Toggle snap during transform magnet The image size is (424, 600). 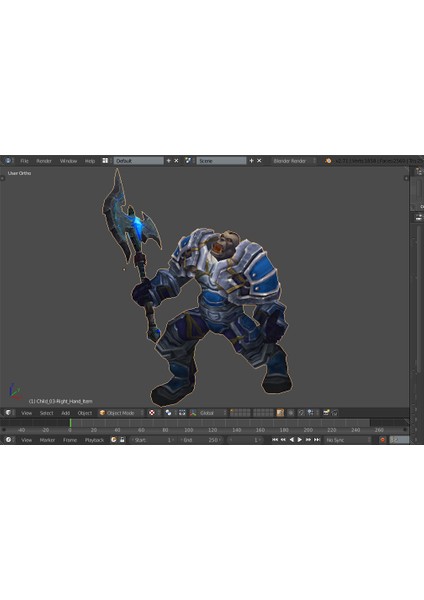301,413
